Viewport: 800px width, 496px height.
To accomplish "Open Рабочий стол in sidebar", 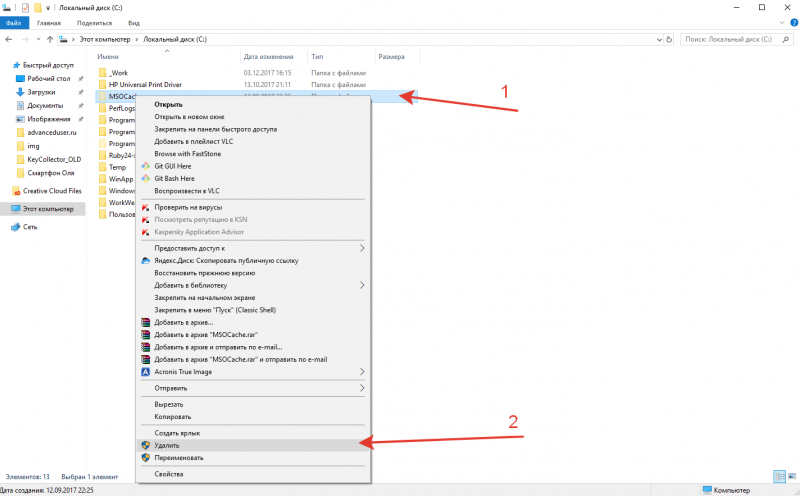I will coord(48,79).
